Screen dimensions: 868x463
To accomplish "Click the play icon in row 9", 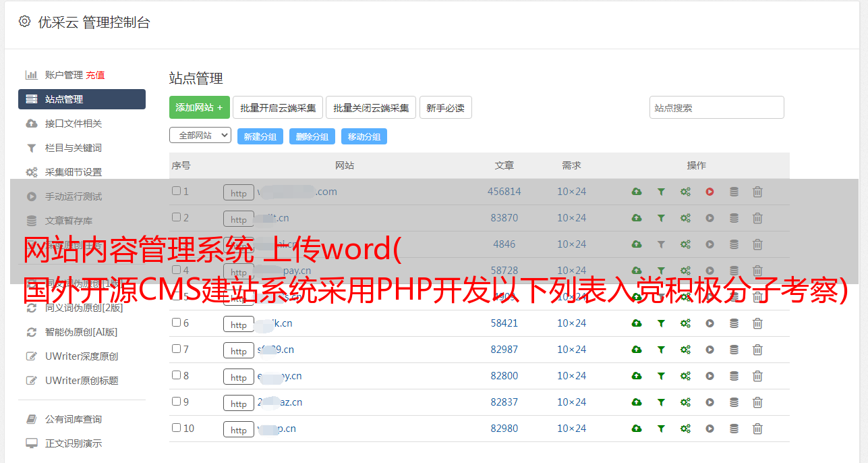I will coord(710,402).
